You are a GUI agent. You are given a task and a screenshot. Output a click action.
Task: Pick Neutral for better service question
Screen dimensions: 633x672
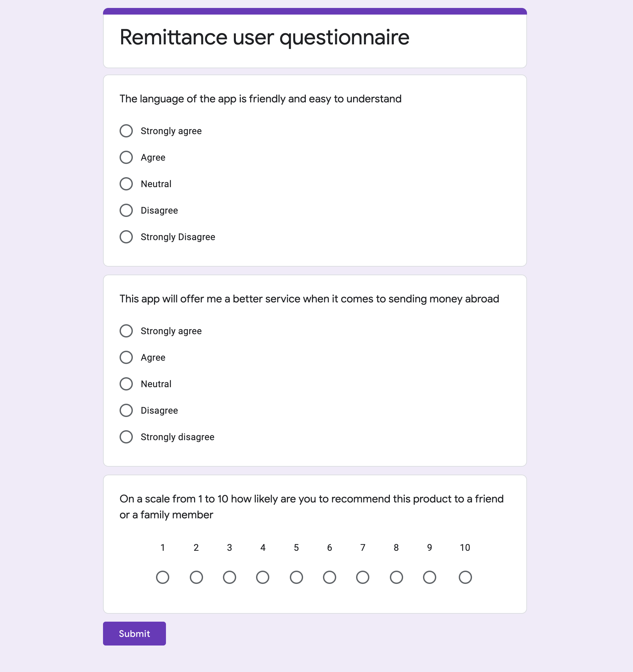point(126,384)
